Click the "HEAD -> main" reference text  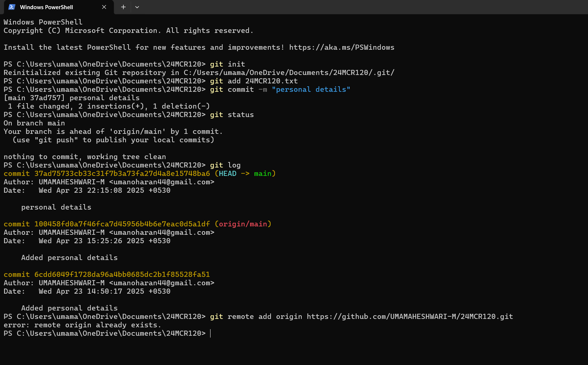tap(245, 174)
